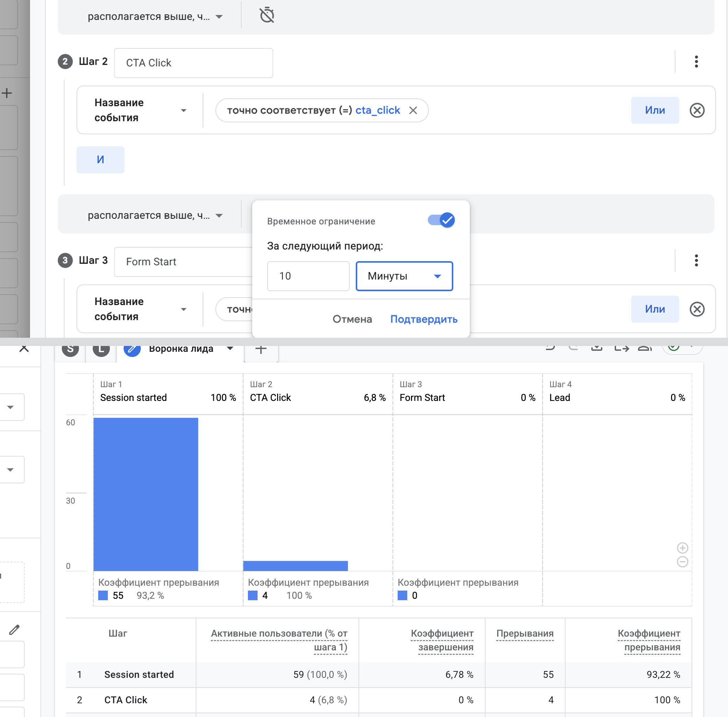728x717 pixels.
Task: Open the lower dropdown in the left sidebar
Action: pos(10,470)
